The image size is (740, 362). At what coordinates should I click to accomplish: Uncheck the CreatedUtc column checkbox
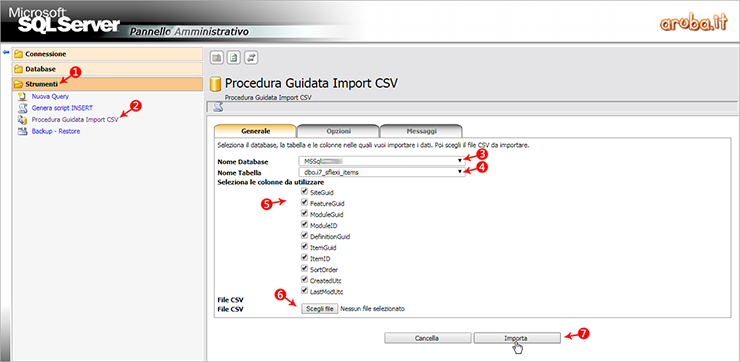(x=304, y=279)
